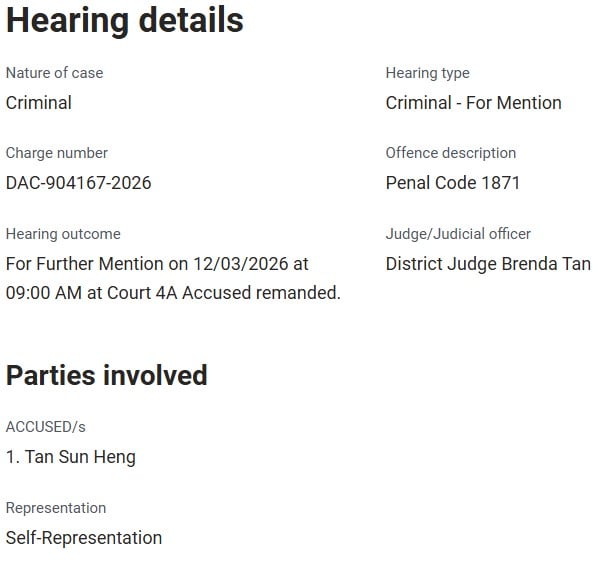Select the "Self-Representation" value

84,538
